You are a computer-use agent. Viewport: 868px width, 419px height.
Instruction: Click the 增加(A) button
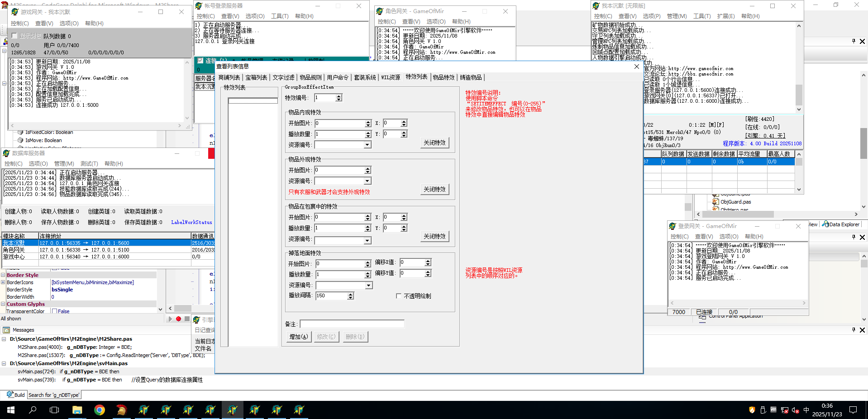click(299, 337)
